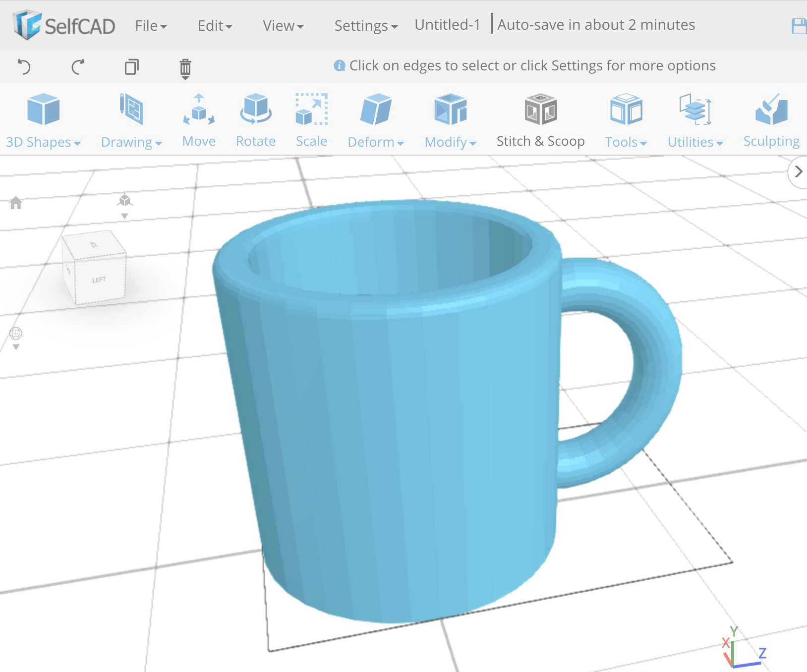Image resolution: width=807 pixels, height=672 pixels.
Task: Open the View menu
Action: (x=283, y=25)
